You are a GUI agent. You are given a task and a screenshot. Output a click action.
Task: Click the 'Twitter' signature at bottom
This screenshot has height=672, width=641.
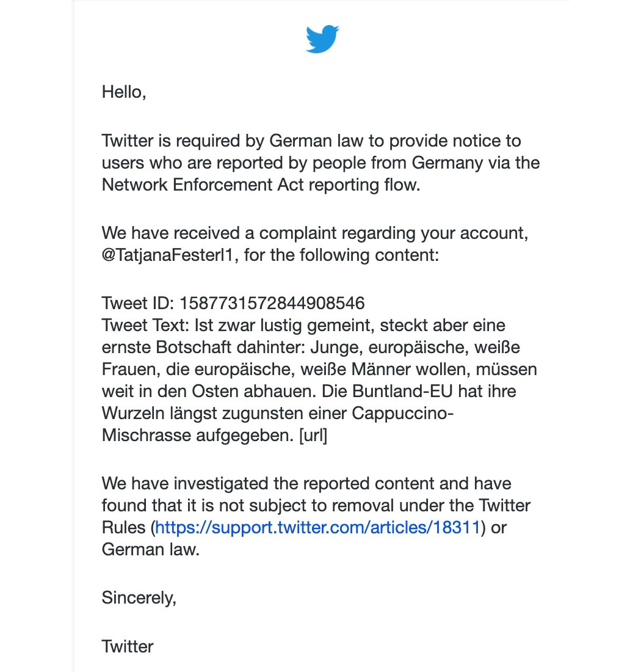click(128, 646)
